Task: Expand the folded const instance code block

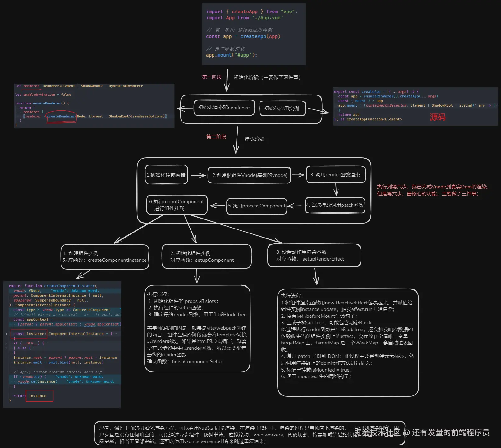Action: point(6,334)
